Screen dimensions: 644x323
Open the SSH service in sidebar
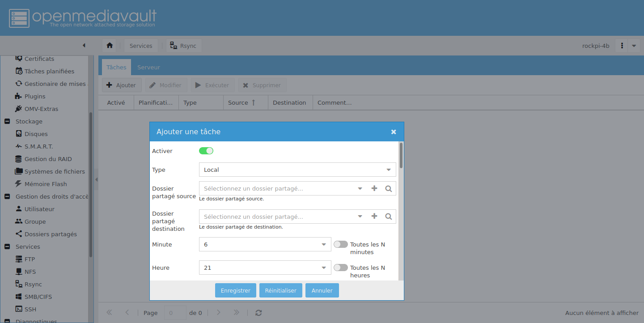pyautogui.click(x=30, y=309)
